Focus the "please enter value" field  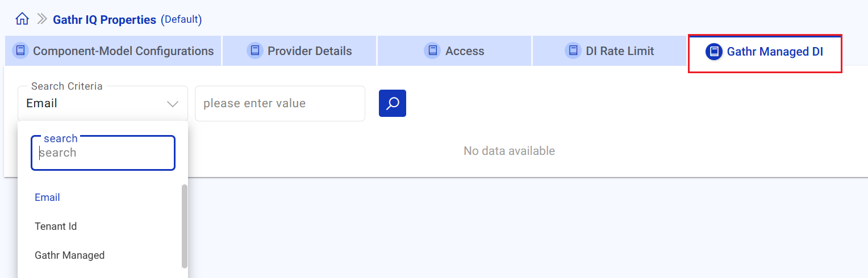tap(279, 104)
